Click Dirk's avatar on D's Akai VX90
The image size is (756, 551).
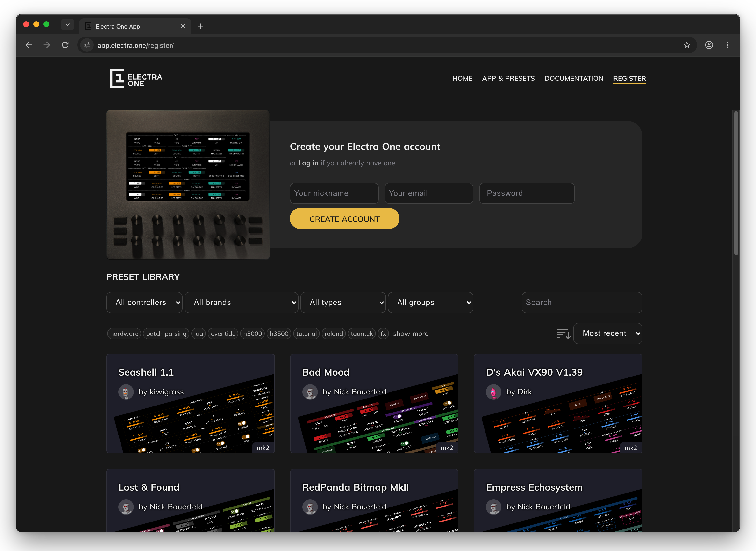coord(494,392)
